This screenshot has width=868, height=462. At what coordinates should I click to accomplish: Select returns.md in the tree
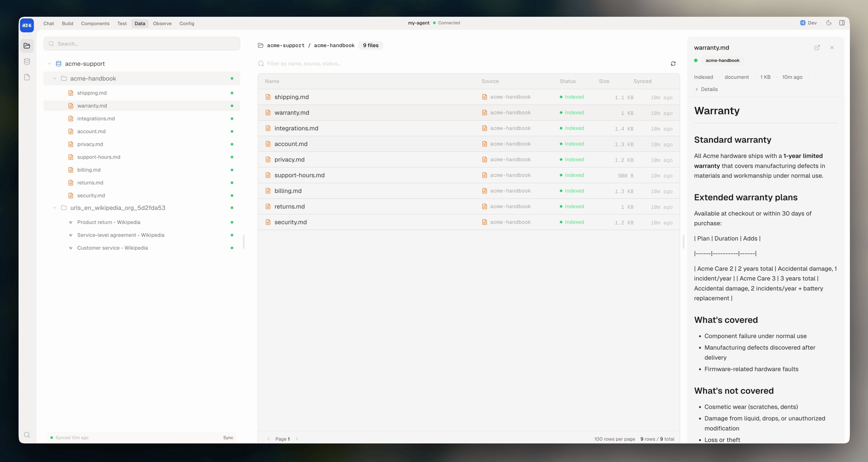click(141, 183)
